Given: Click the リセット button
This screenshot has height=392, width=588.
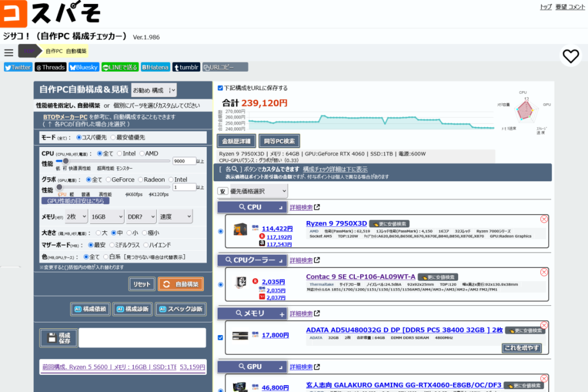Looking at the screenshot, I should [x=142, y=285].
